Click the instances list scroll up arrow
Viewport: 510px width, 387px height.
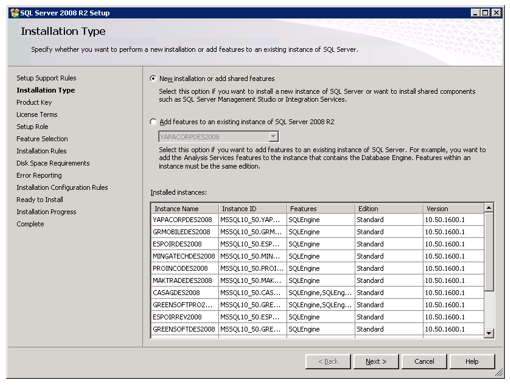point(489,208)
